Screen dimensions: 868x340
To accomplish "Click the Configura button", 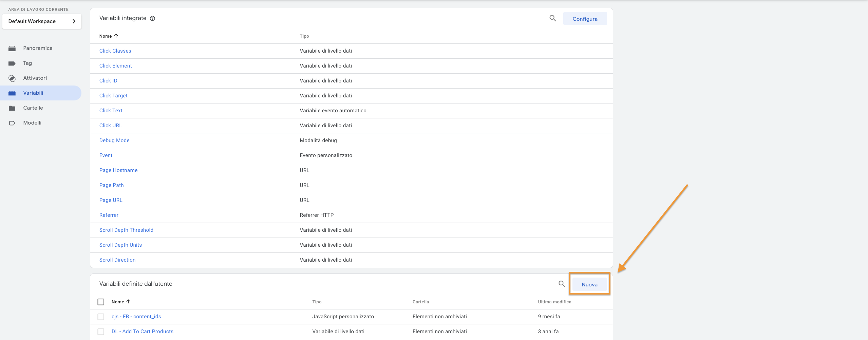I will [585, 19].
